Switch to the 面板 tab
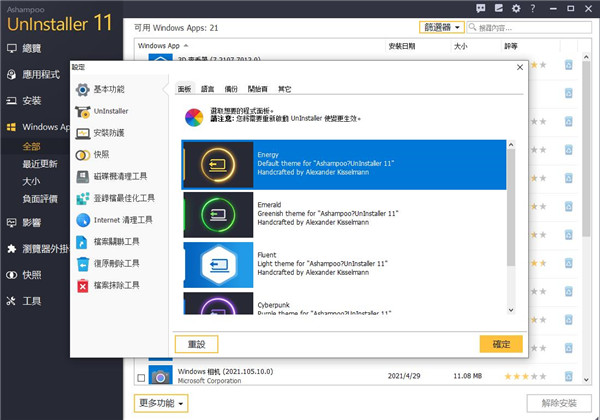The width and height of the screenshot is (600, 420). 184,89
